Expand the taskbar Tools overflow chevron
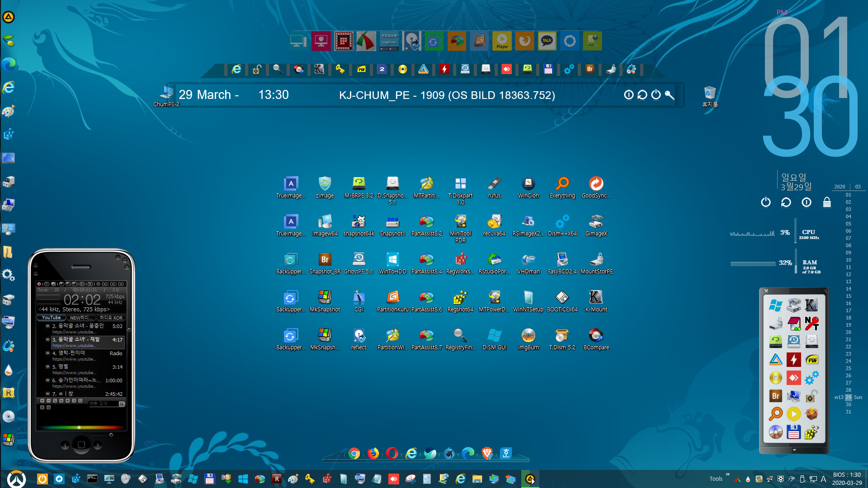The width and height of the screenshot is (868, 488). [x=727, y=474]
